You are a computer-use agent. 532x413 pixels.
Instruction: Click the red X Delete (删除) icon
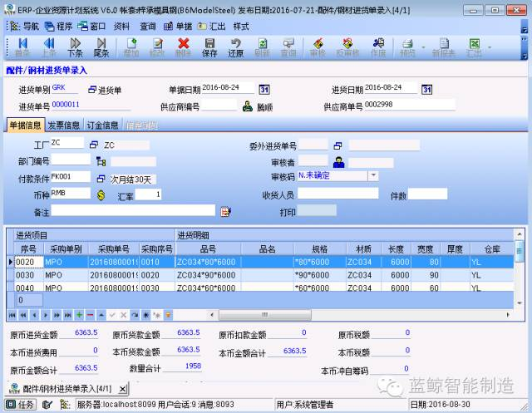coord(184,47)
